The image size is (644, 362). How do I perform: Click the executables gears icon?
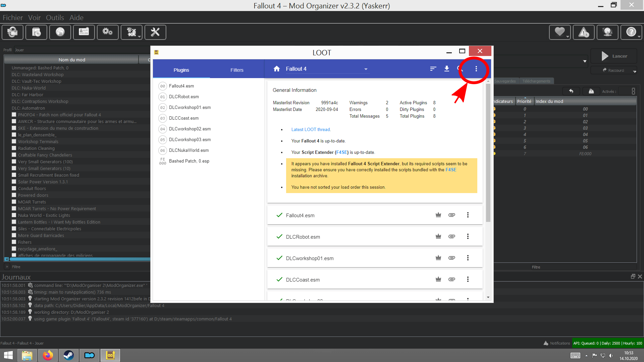pyautogui.click(x=108, y=32)
